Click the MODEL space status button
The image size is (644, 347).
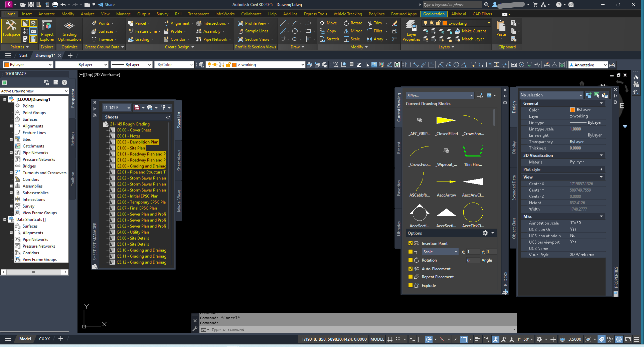coord(377,339)
